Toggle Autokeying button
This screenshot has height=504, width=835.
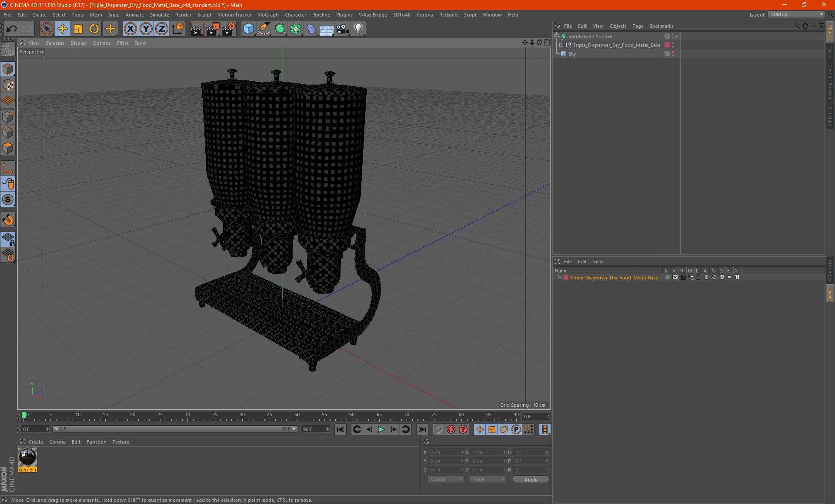tap(464, 429)
